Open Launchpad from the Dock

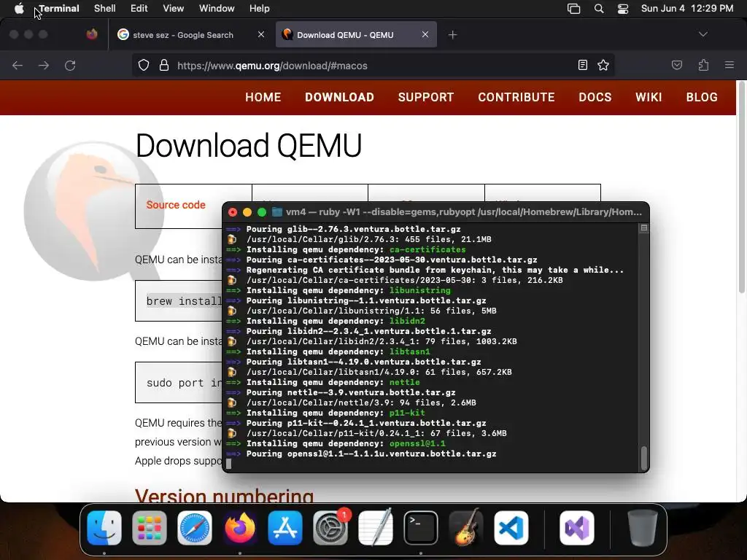(x=149, y=528)
